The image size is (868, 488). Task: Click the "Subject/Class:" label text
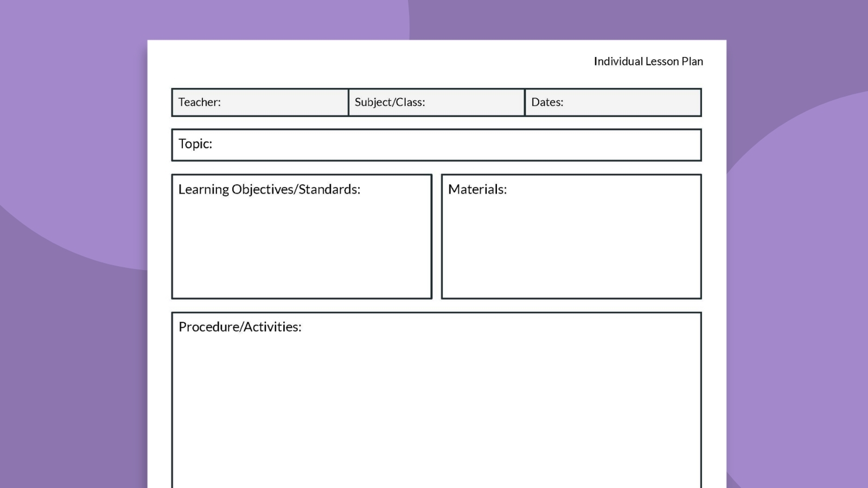coord(390,102)
